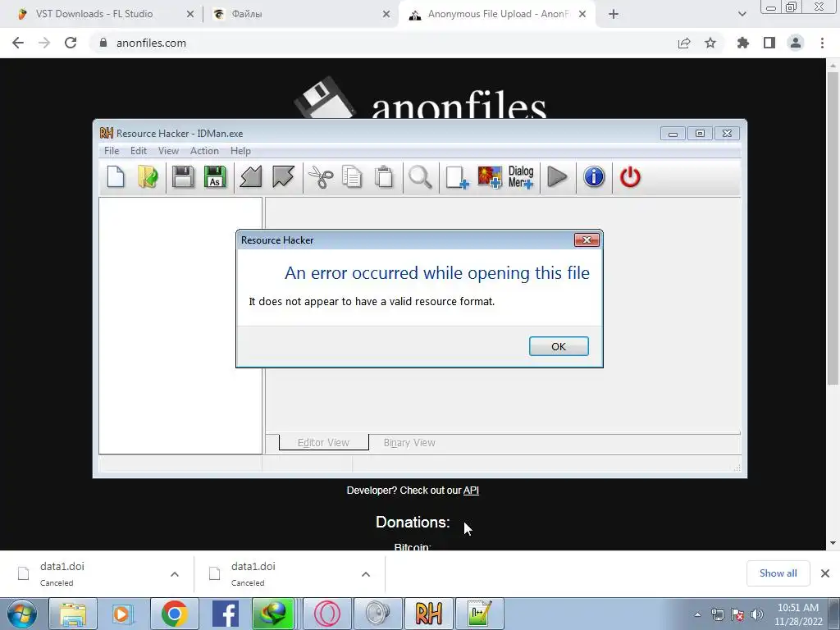This screenshot has width=840, height=630.
Task: Open Resource Hacker taskbar button
Action: coord(428,614)
